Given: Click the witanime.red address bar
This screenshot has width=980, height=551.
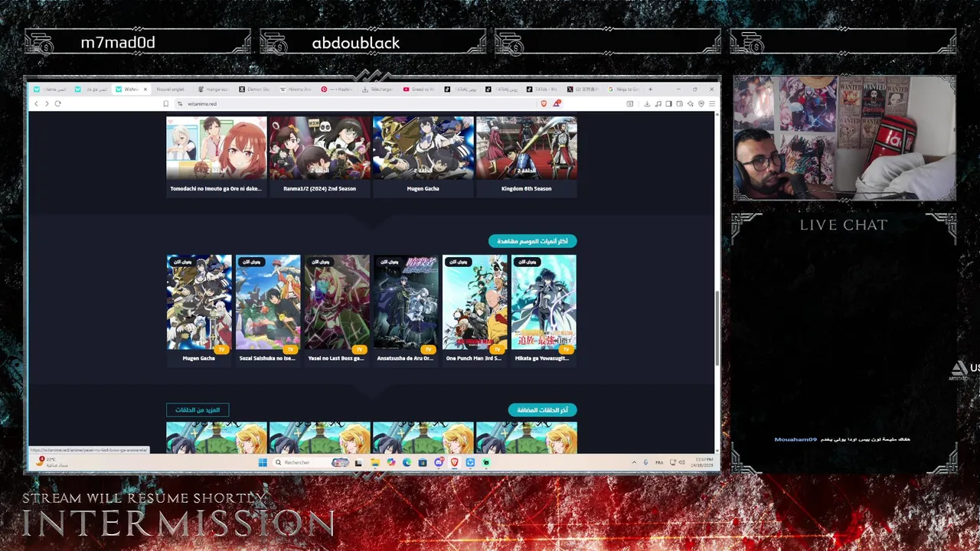Looking at the screenshot, I should (x=352, y=103).
